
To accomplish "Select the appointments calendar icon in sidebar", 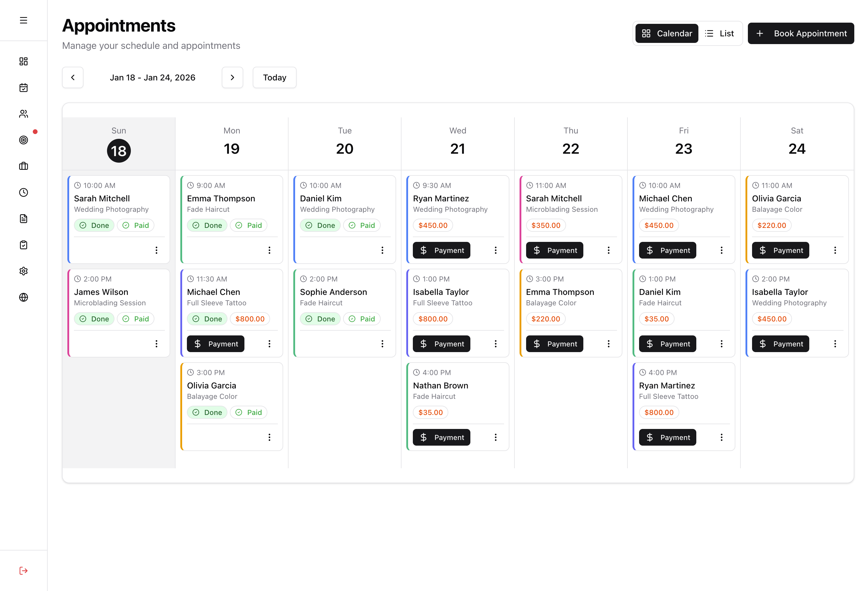I will pyautogui.click(x=23, y=88).
